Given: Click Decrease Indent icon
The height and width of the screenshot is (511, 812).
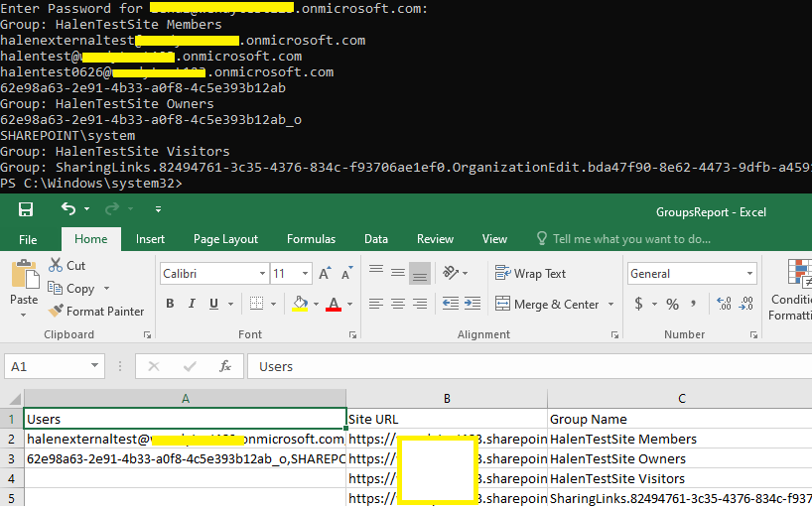Looking at the screenshot, I should click(451, 304).
